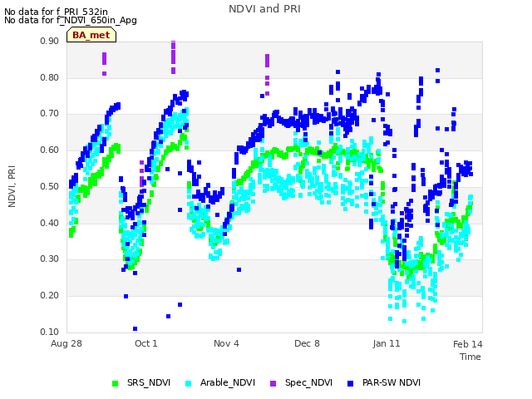This screenshot has height=399, width=532.
Task: Click the 'Jan 11' x-axis tick label
Action: pyautogui.click(x=387, y=343)
